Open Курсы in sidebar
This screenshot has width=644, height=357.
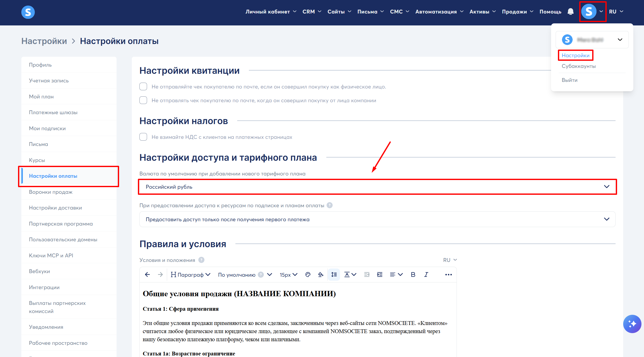pos(69,160)
